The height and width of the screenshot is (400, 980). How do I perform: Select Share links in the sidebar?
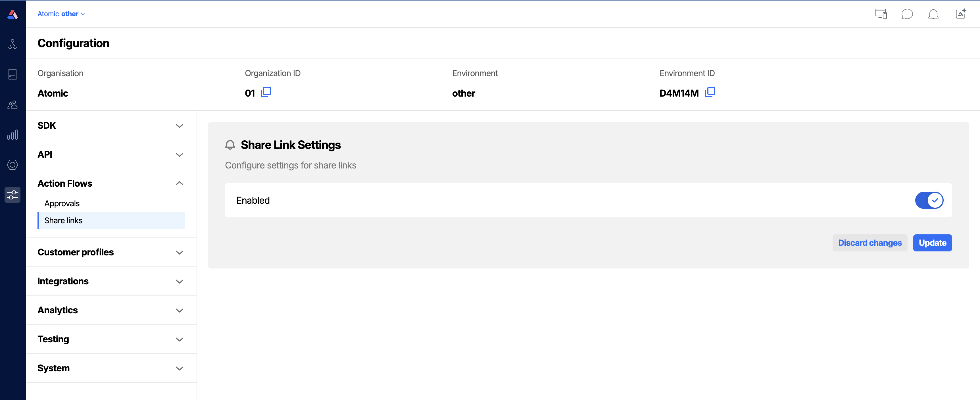[63, 220]
